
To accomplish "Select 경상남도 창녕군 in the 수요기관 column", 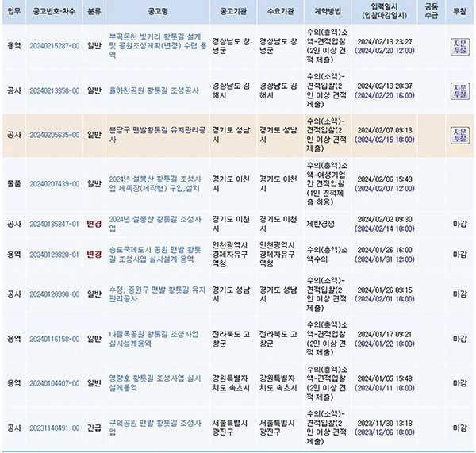I will [278, 46].
